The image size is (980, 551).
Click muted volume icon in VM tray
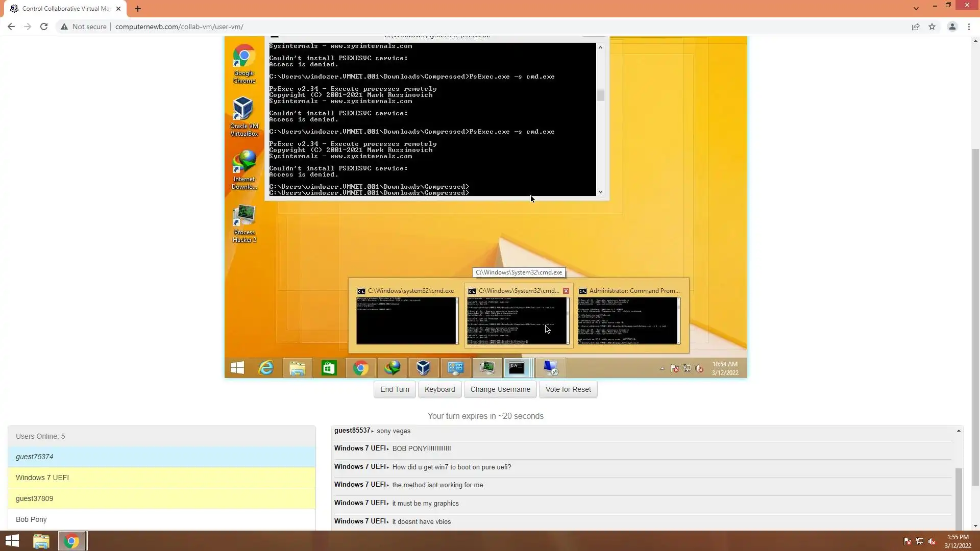point(699,368)
